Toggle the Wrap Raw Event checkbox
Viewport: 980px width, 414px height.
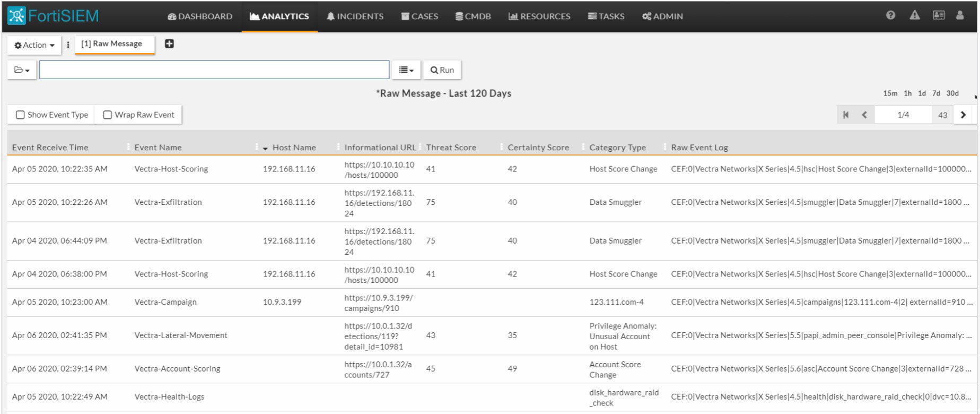point(107,115)
